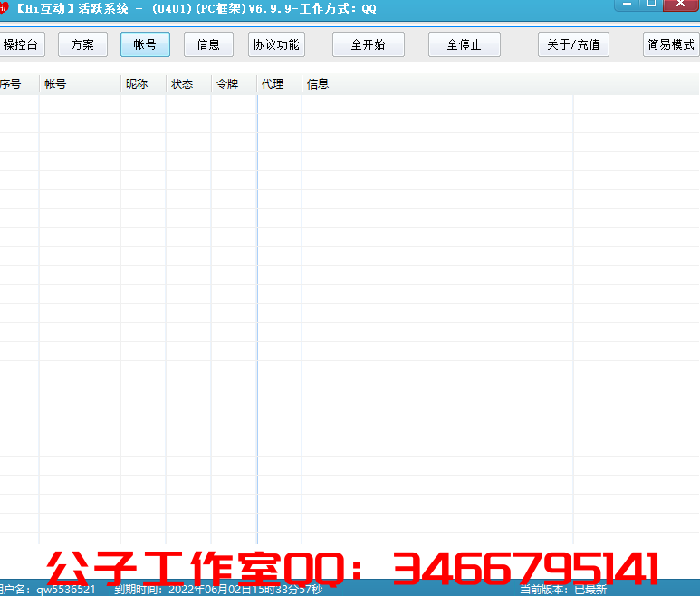Minimize the Hi互动 window
The image size is (700, 596).
(628, 5)
